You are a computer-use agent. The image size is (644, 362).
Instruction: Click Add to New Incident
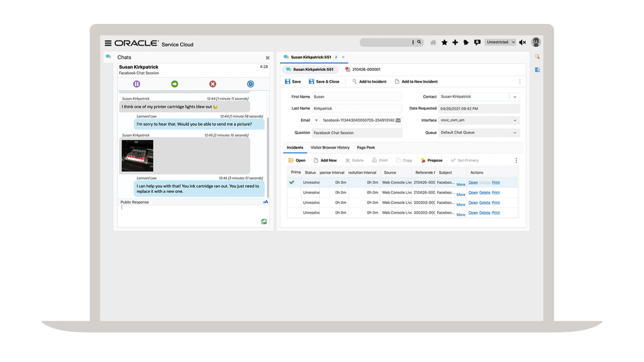pos(416,82)
